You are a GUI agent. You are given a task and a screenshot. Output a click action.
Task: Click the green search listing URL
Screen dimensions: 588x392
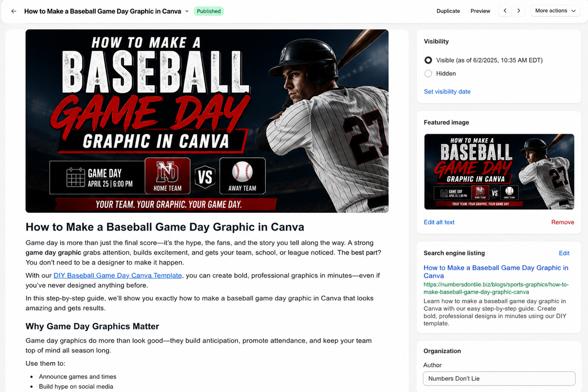click(x=496, y=288)
